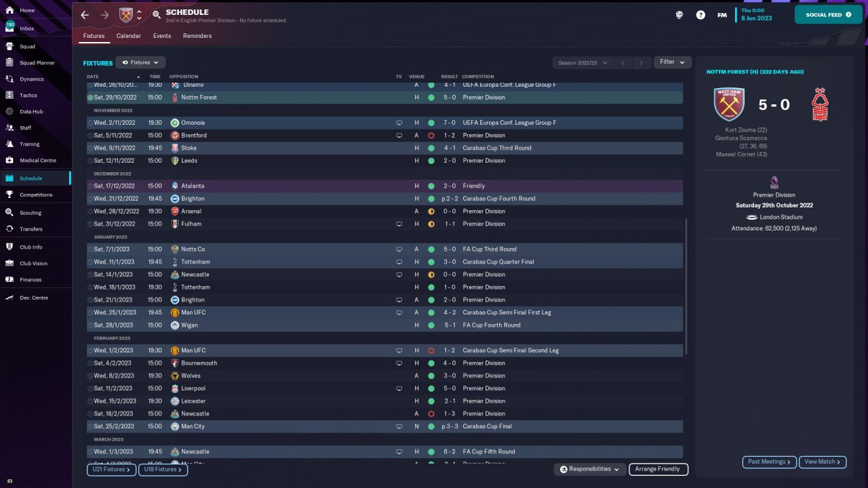Open U18 Fixtures
868x488 pixels.
(163, 469)
